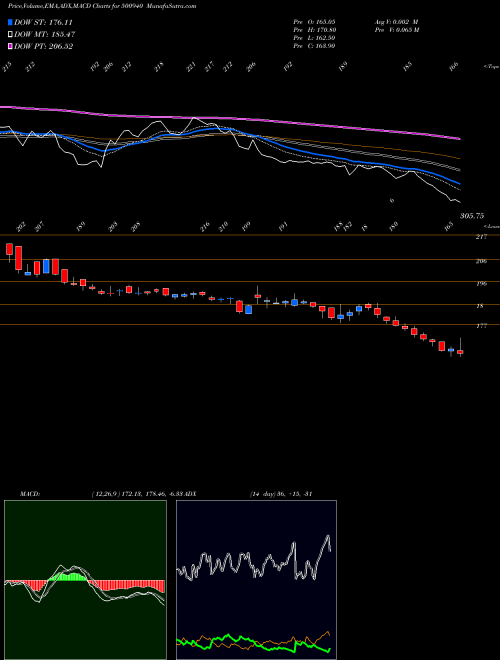This screenshot has width=500, height=660.
Task: Click the 'Pre H: 170.80' previous high value
Action: 314,30
